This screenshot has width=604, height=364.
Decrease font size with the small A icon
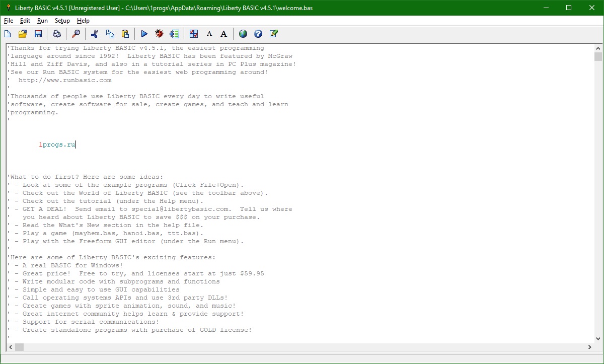tap(209, 34)
